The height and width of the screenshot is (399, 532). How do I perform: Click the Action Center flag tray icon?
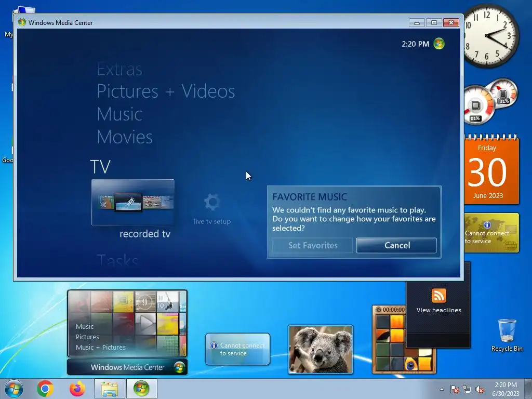pyautogui.click(x=454, y=389)
